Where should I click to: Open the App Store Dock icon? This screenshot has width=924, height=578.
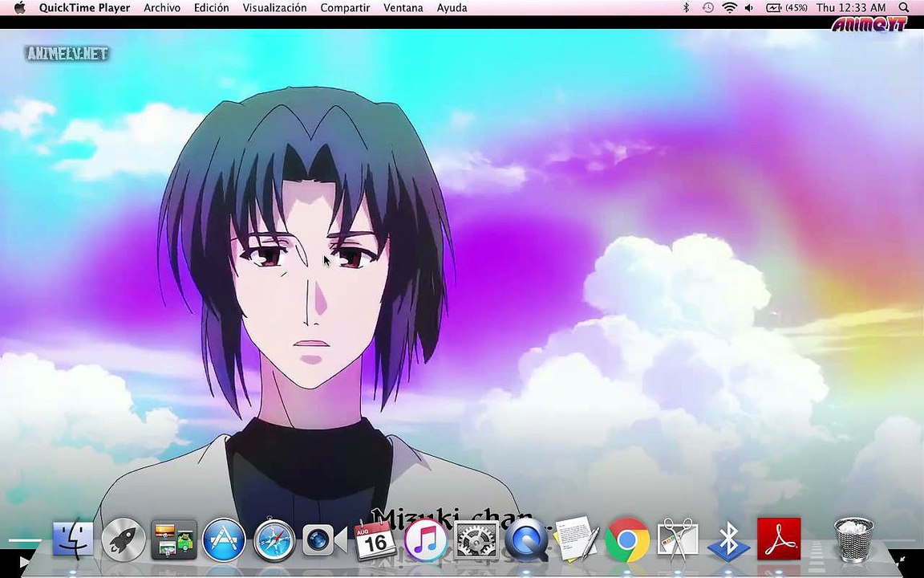click(x=223, y=539)
